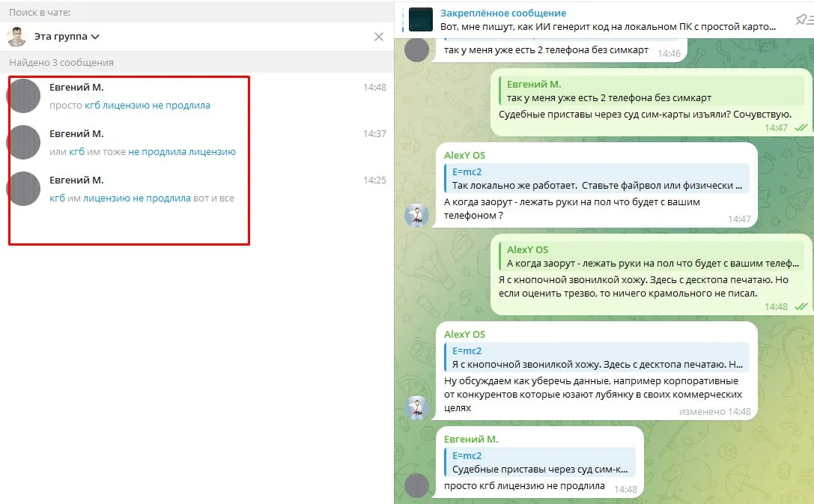Close the chat search panel

tap(379, 37)
